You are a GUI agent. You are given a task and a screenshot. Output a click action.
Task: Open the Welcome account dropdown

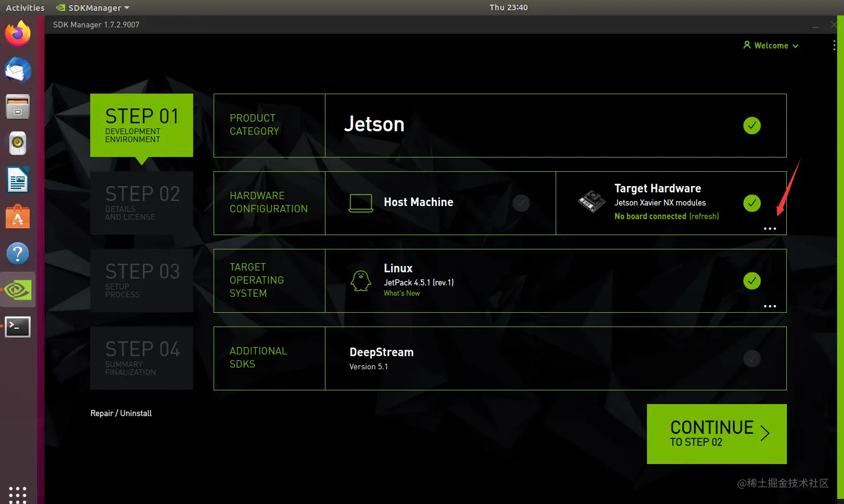tap(771, 46)
